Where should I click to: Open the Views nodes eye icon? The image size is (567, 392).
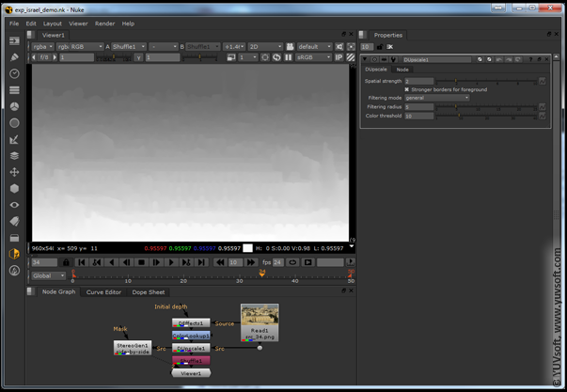14,205
